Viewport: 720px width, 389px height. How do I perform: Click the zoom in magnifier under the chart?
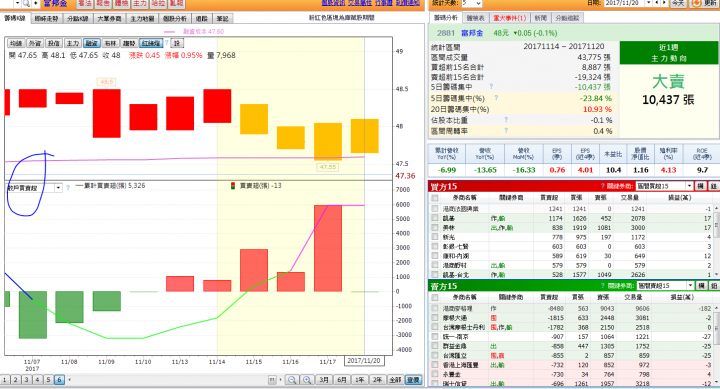coord(307,380)
